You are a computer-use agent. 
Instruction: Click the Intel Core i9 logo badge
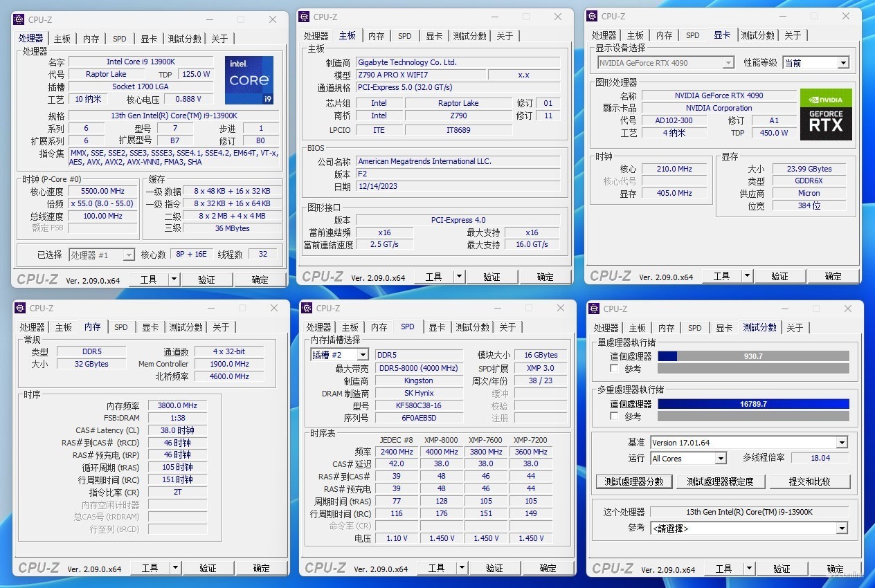tap(249, 80)
